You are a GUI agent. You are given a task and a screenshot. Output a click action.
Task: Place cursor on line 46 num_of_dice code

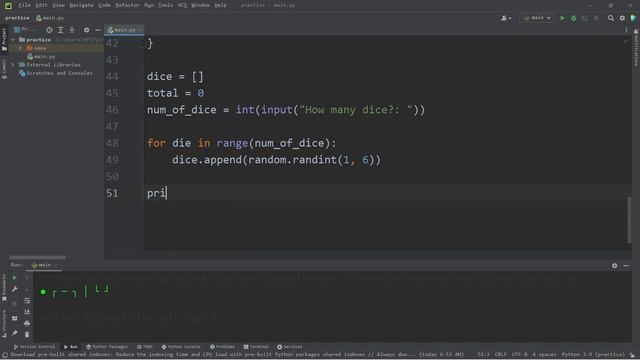coord(182,110)
